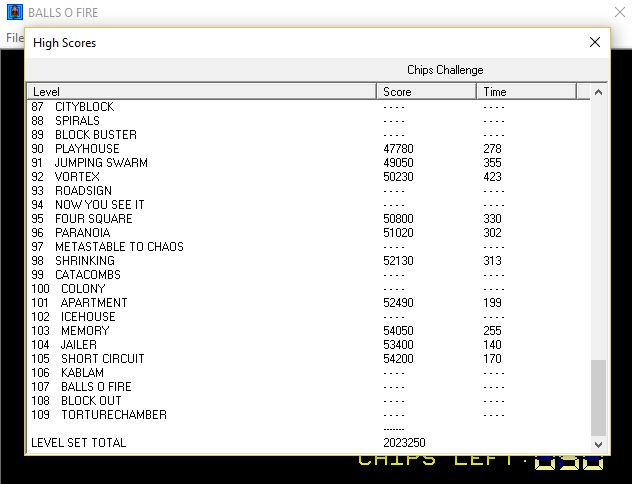This screenshot has height=484, width=632.
Task: Select level 96 PARANOIA entry
Action: point(82,233)
